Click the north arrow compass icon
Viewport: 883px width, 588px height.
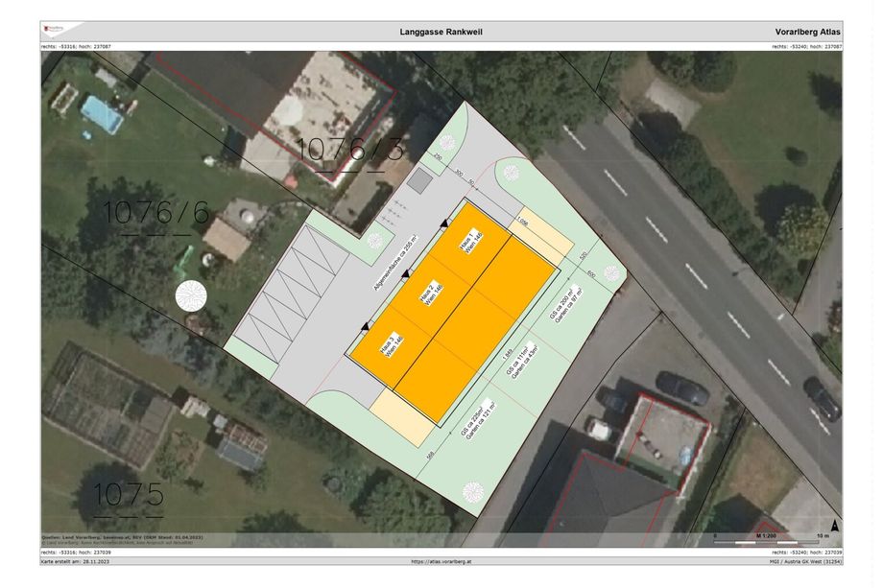tap(833, 526)
